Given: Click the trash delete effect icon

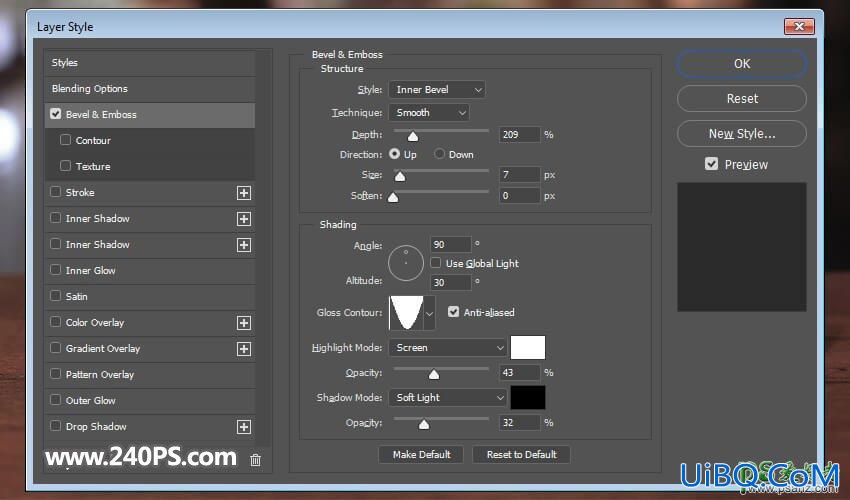Looking at the screenshot, I should pos(255,460).
